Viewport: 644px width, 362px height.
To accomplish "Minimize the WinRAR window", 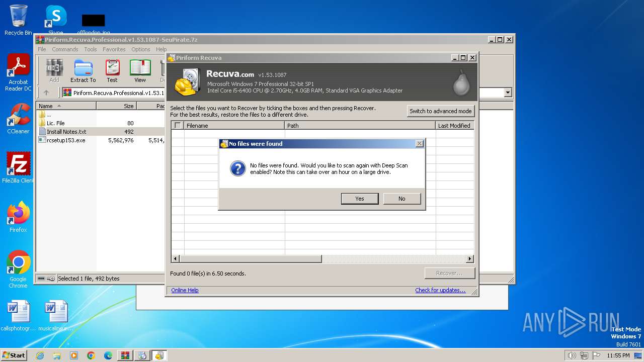I will [x=491, y=39].
